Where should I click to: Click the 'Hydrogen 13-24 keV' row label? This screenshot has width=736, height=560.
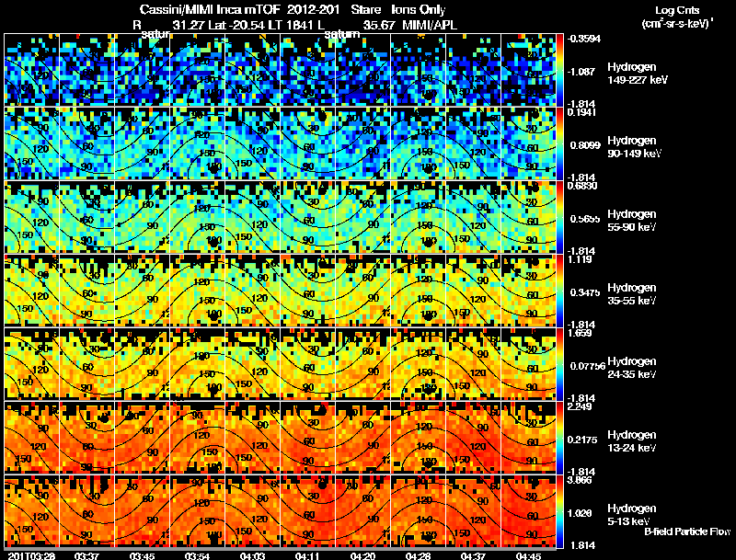tap(632, 440)
